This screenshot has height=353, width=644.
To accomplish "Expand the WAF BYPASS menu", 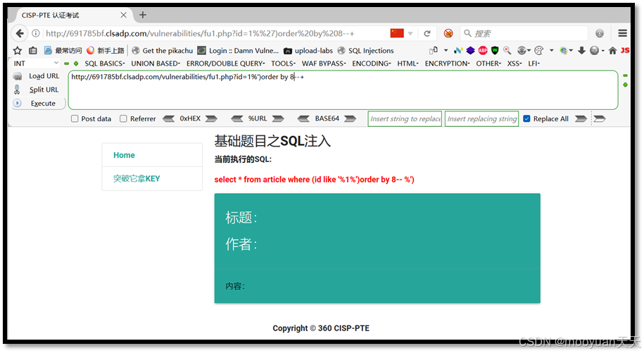I will 324,63.
